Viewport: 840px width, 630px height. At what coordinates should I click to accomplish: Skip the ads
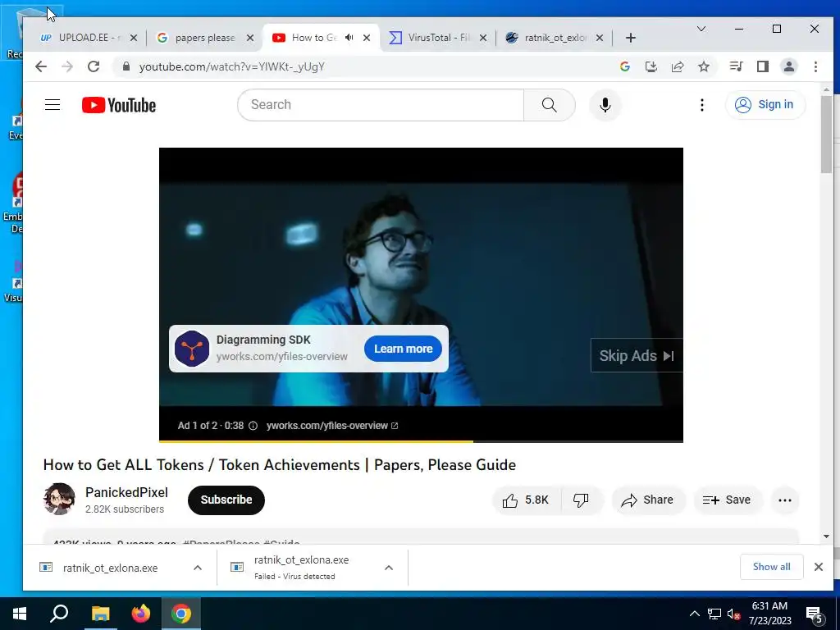(x=637, y=355)
